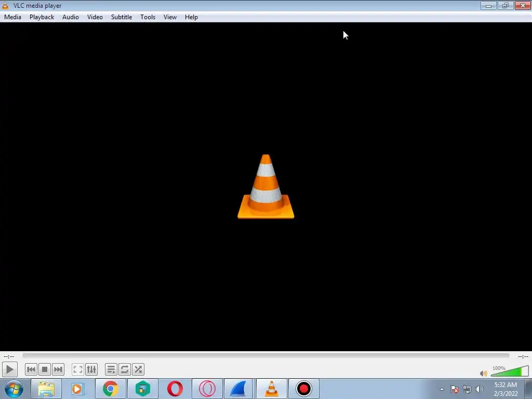Minimize the VLC window

click(488, 5)
